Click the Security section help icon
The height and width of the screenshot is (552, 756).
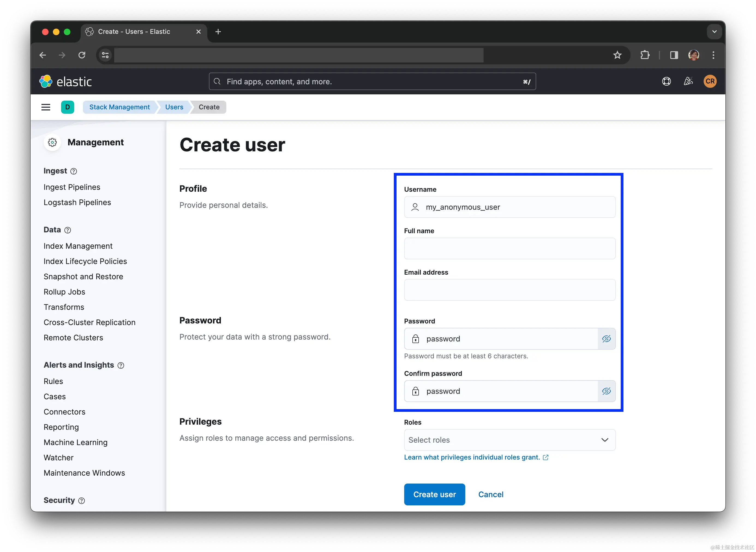pyautogui.click(x=82, y=500)
